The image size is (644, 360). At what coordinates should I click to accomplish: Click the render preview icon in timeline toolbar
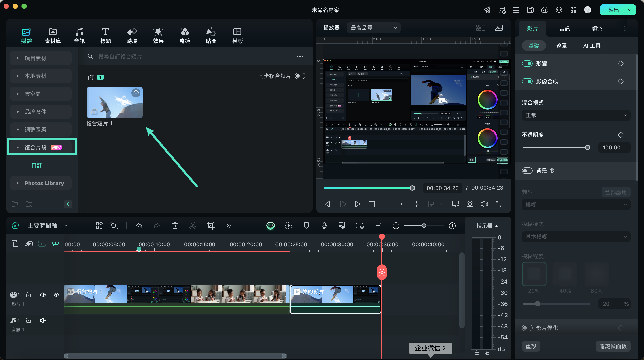pos(288,226)
